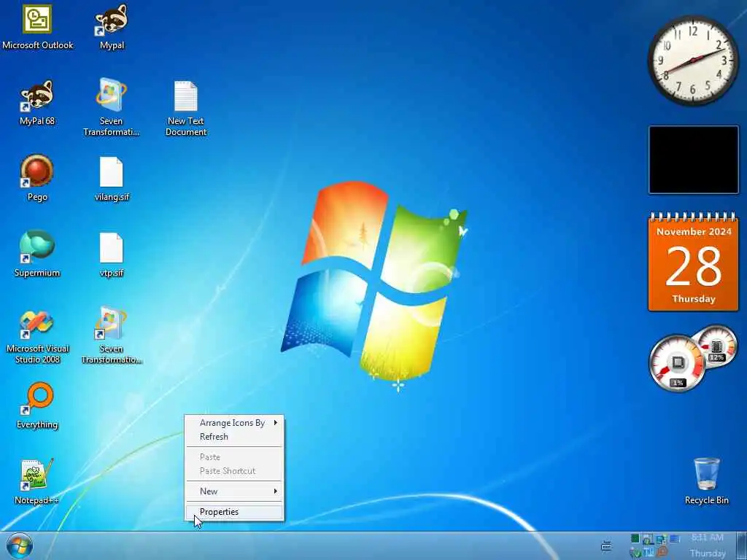Screen dimensions: 747x560
Task: Click the dark green square tray icon
Action: click(x=635, y=539)
